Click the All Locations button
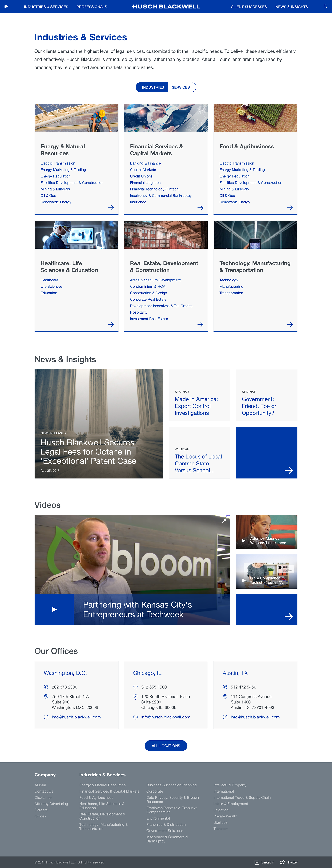This screenshot has width=332, height=868. pyautogui.click(x=166, y=746)
